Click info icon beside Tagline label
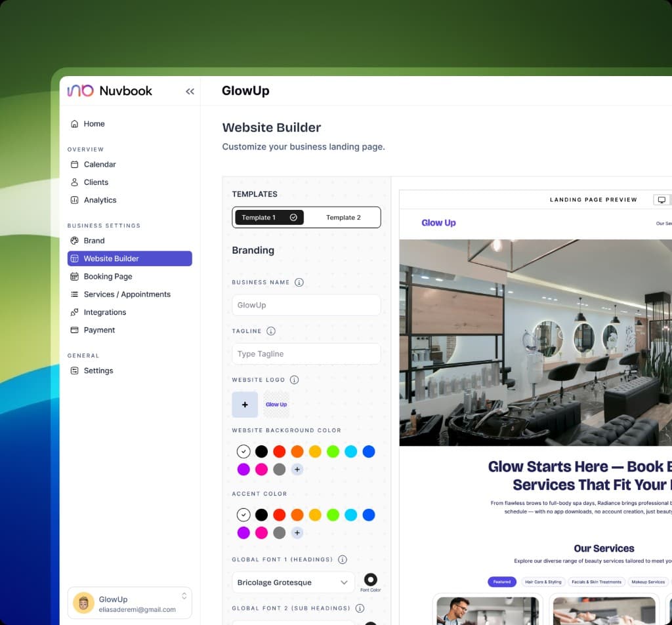 pos(271,331)
